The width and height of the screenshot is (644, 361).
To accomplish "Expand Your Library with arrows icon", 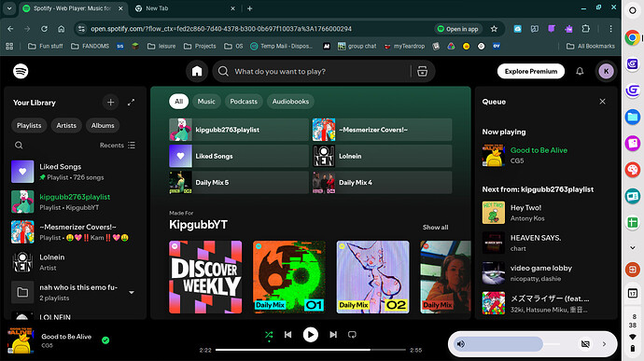I will click(x=131, y=103).
